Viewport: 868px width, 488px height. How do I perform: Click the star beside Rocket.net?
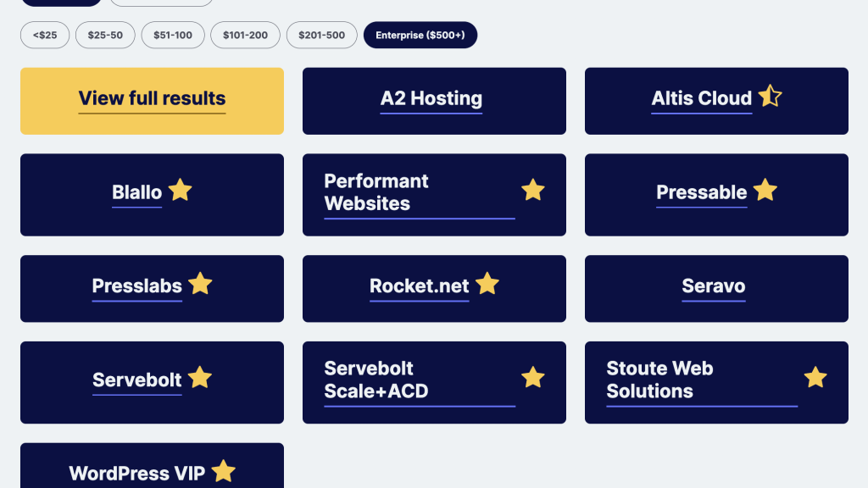(x=487, y=284)
